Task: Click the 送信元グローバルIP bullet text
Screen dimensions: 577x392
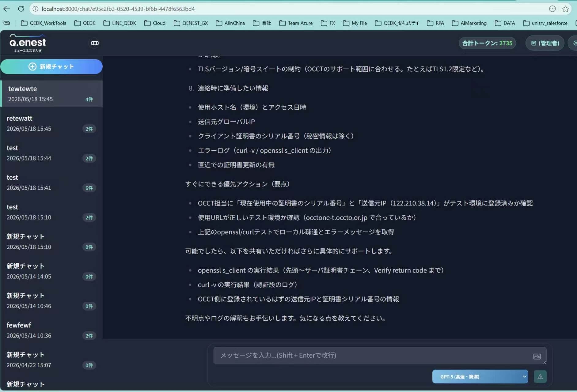Action: (x=226, y=122)
